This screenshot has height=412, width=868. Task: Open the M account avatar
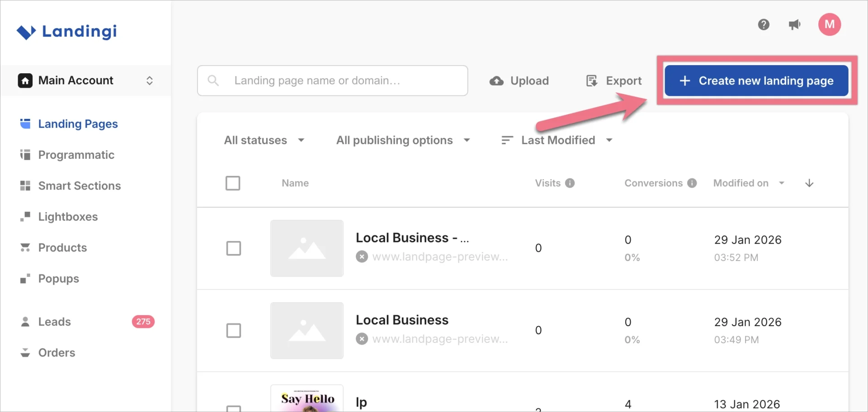pyautogui.click(x=830, y=25)
